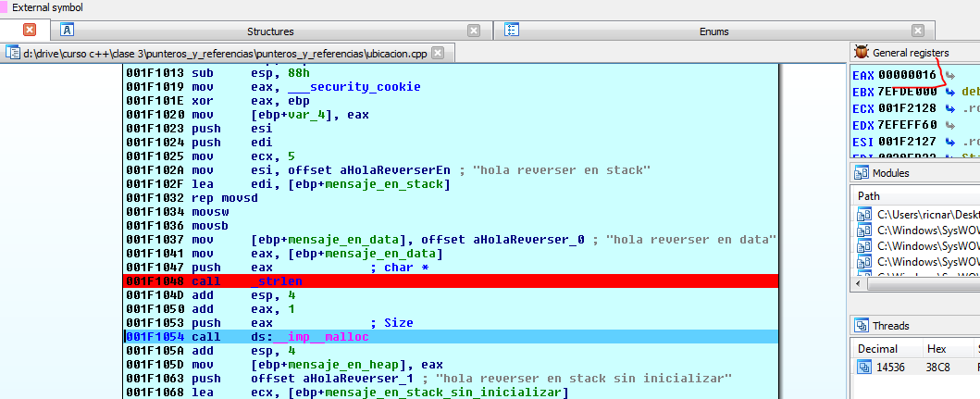Click the Decimal column header in Threads
Image resolution: width=980 pixels, height=399 pixels.
click(878, 349)
